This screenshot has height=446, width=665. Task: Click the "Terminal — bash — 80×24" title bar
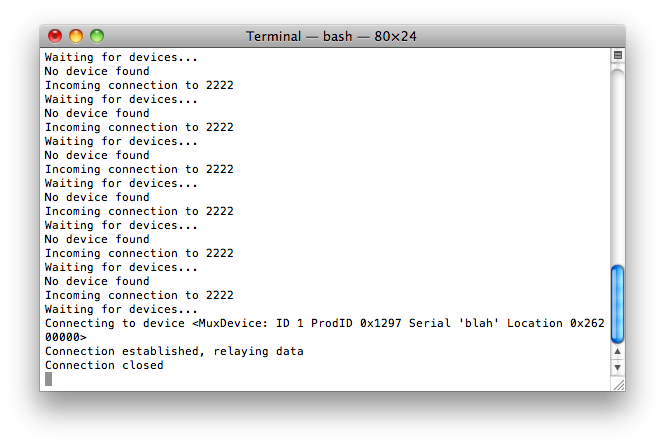[x=332, y=36]
